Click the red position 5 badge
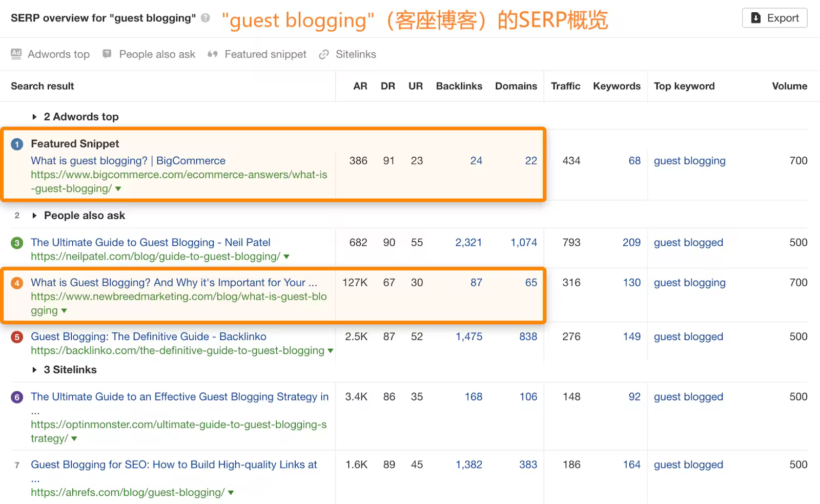This screenshot has width=820, height=504. click(x=17, y=337)
